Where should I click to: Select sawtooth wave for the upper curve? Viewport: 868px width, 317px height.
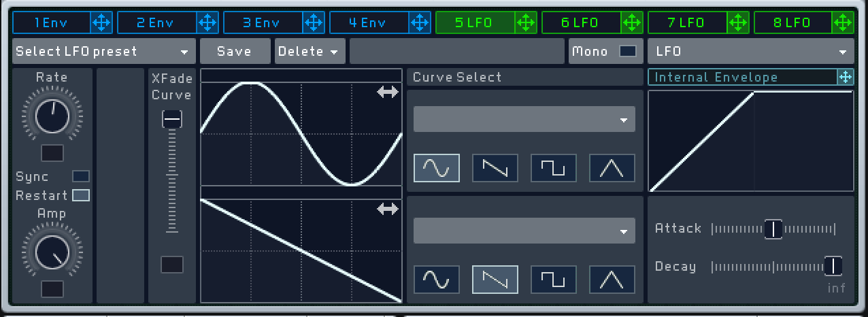click(x=495, y=167)
